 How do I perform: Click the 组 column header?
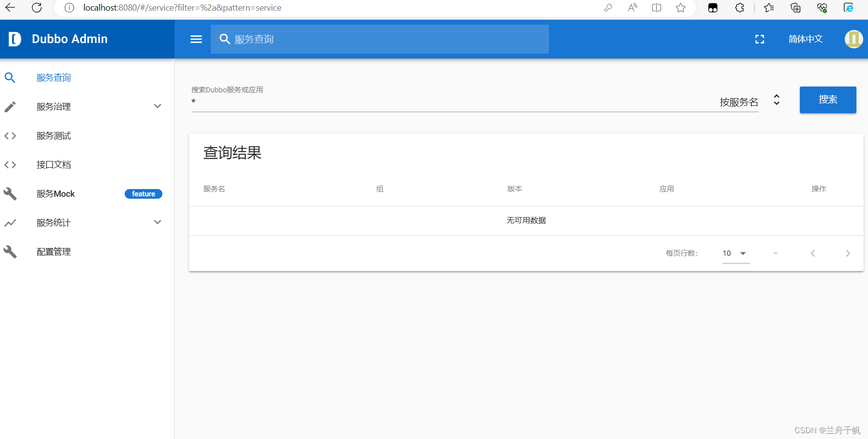(380, 189)
